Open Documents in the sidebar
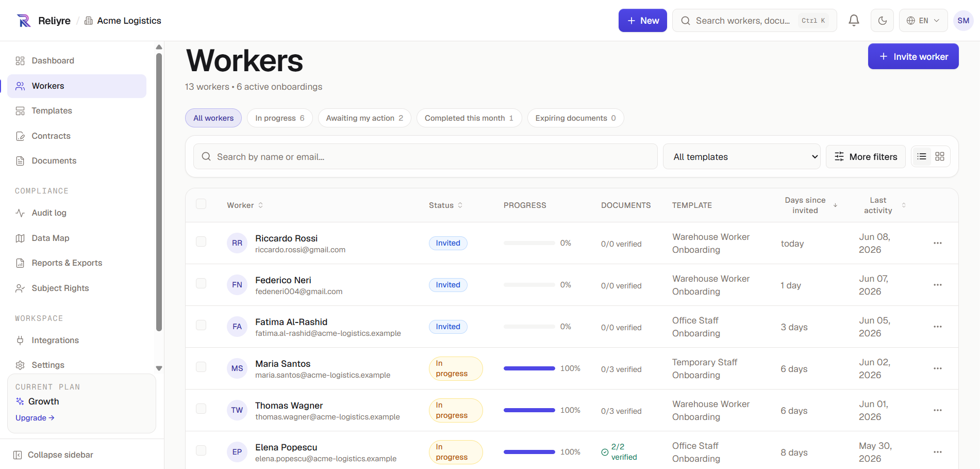This screenshot has width=980, height=469. 77,161
